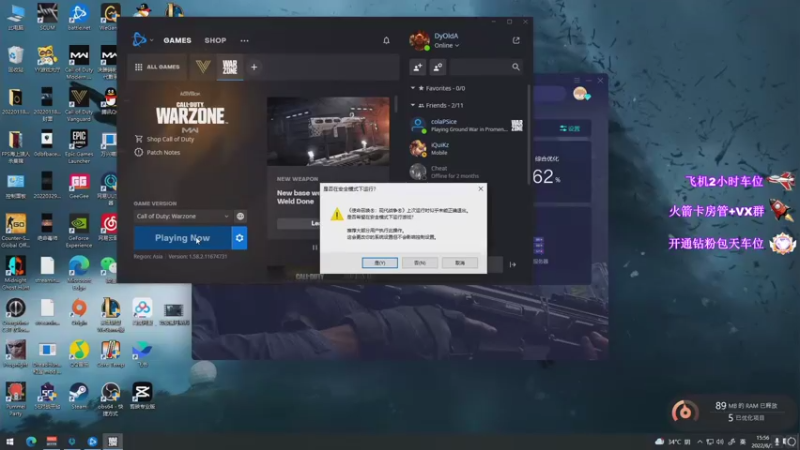This screenshot has width=800, height=450.
Task: Open Windows Start menu
Action: point(9,441)
